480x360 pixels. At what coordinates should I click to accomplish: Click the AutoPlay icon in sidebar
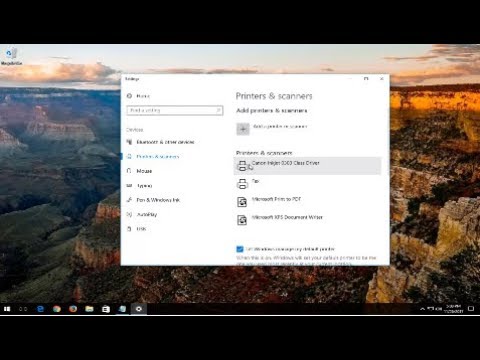(129, 214)
